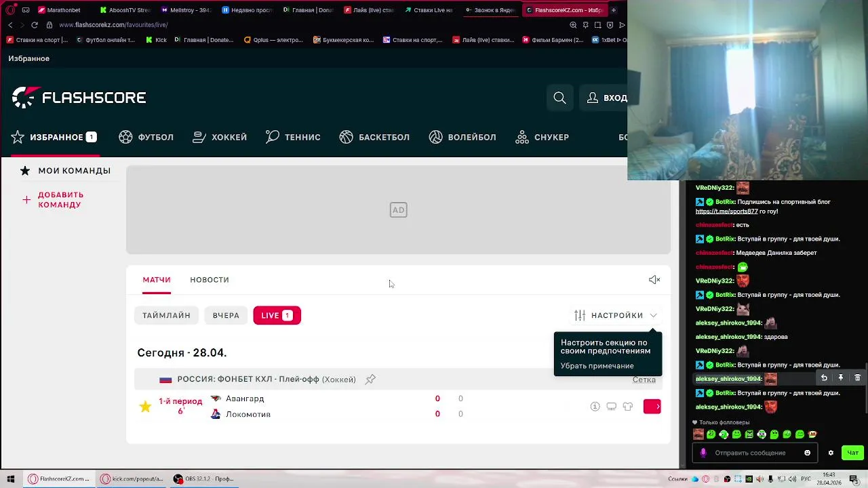Go to СНУКЕР section

click(x=542, y=137)
